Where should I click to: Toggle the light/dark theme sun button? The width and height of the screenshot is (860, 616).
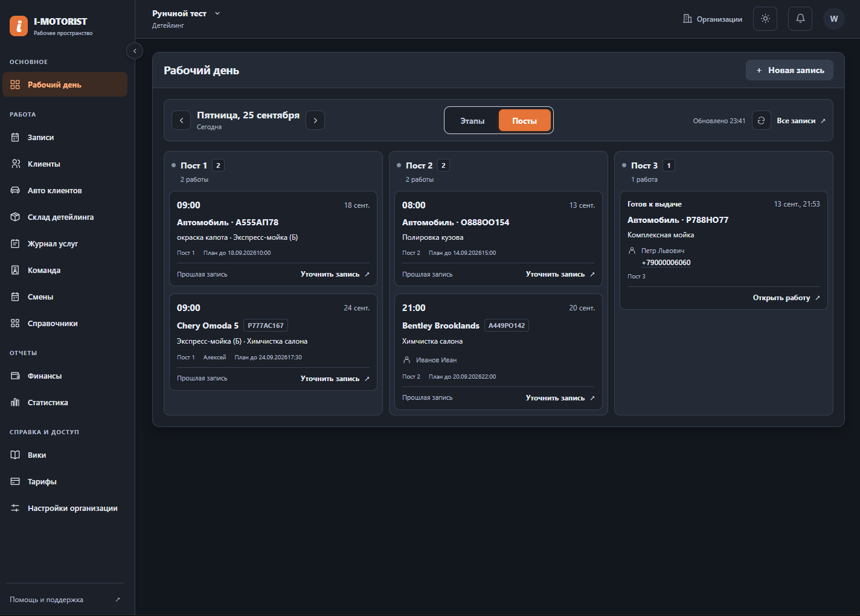[x=765, y=19]
